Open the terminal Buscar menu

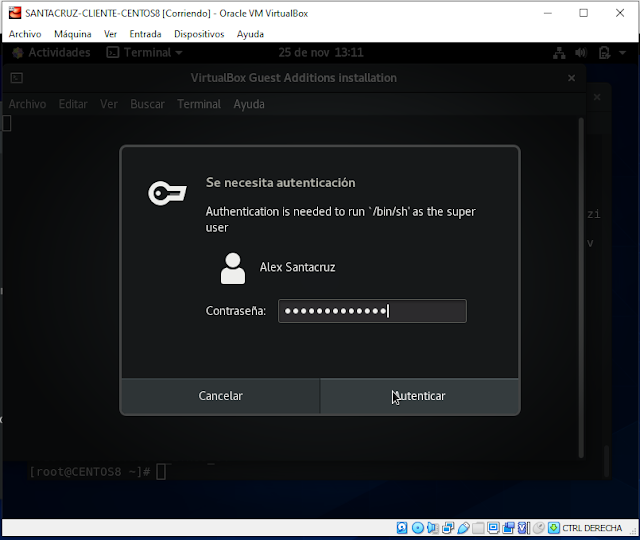point(147,104)
